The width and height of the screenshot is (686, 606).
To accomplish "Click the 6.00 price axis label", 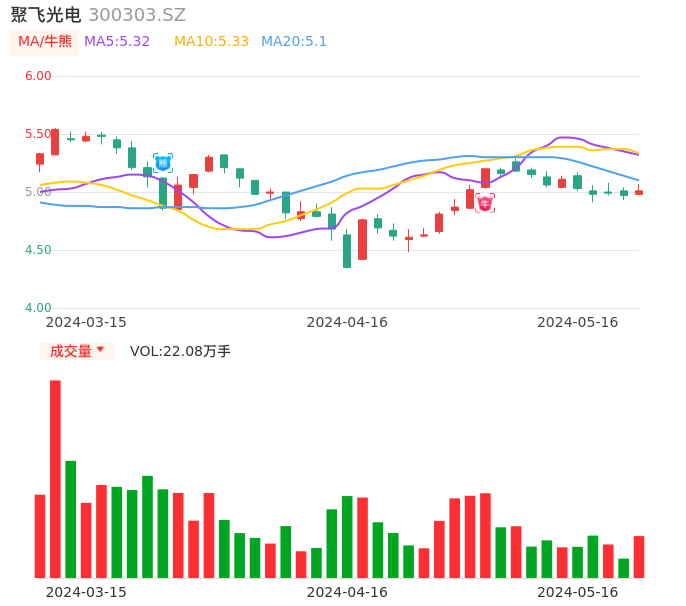I will point(38,76).
